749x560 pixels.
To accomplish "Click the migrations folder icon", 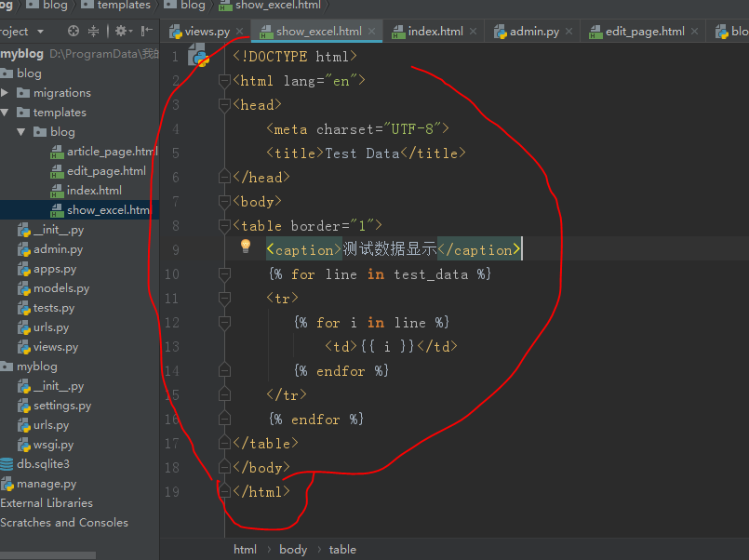I will coord(23,93).
